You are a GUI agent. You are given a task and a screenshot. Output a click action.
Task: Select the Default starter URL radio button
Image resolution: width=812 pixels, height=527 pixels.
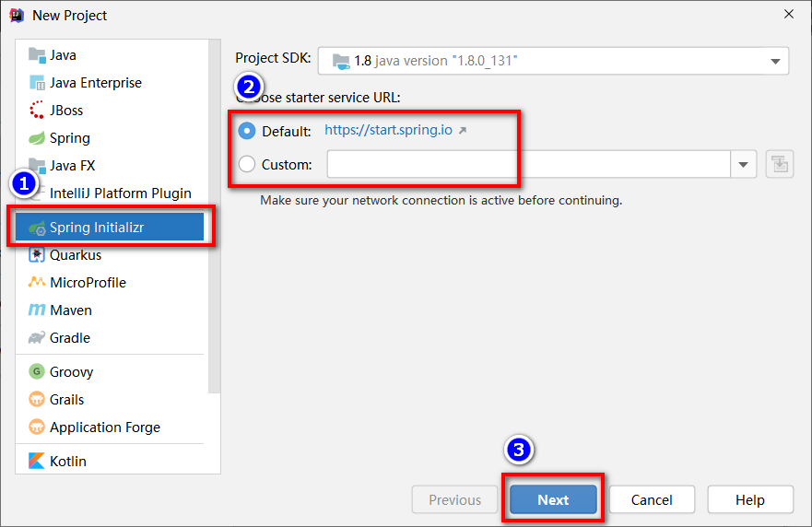[247, 131]
